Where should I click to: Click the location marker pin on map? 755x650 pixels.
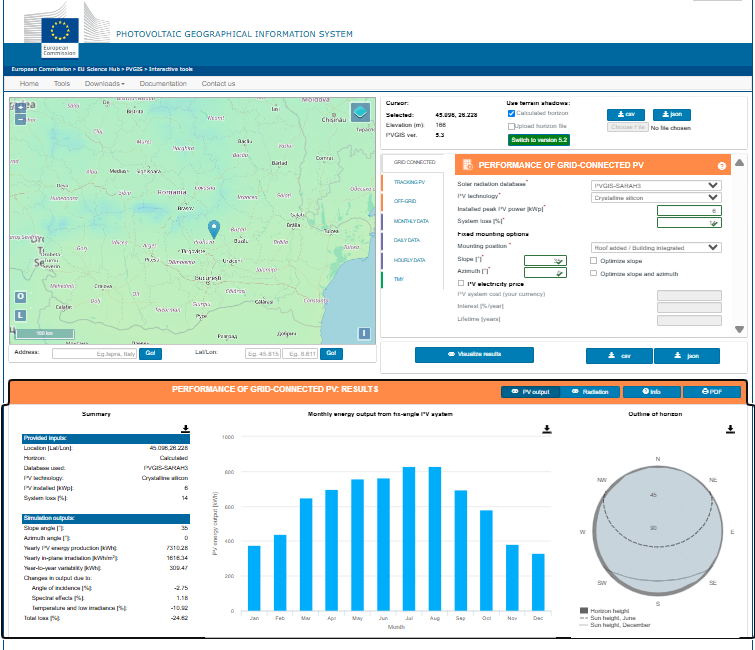[x=212, y=229]
